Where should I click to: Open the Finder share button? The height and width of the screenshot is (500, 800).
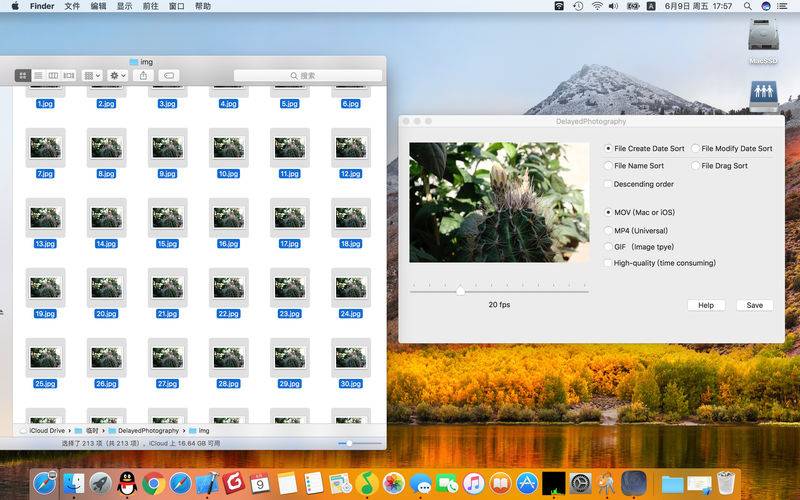143,76
